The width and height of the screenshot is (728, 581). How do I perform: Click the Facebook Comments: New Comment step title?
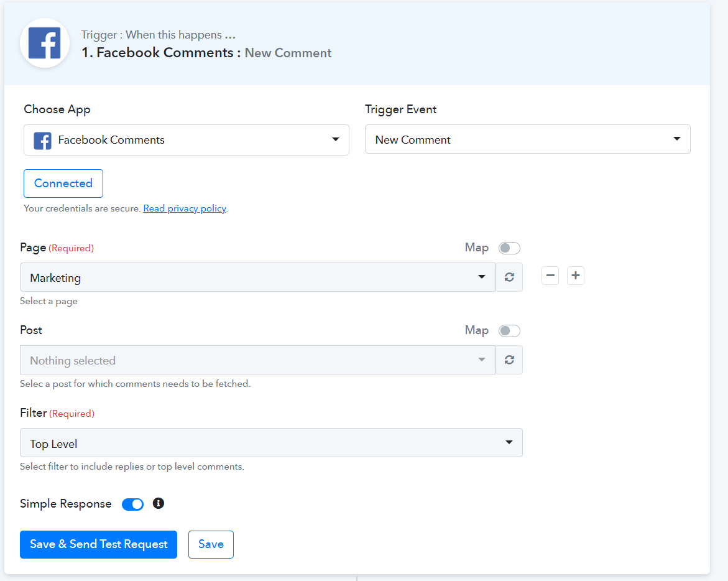(206, 53)
